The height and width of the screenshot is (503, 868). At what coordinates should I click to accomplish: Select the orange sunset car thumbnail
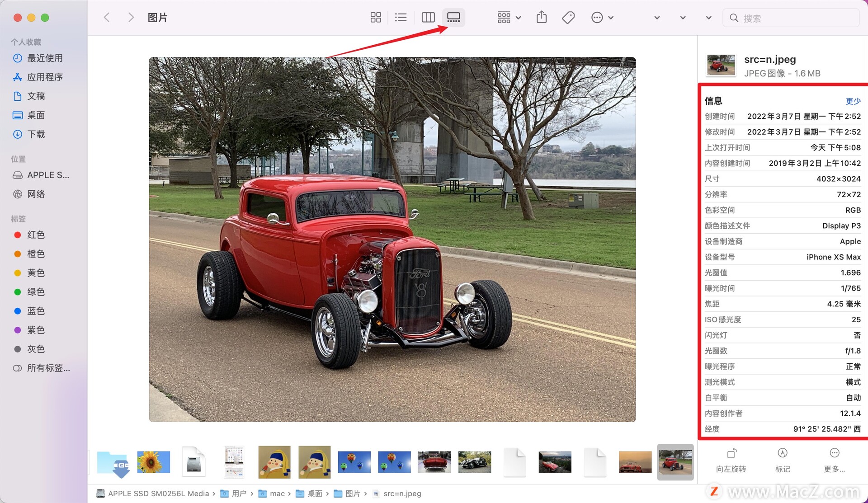pos(635,462)
